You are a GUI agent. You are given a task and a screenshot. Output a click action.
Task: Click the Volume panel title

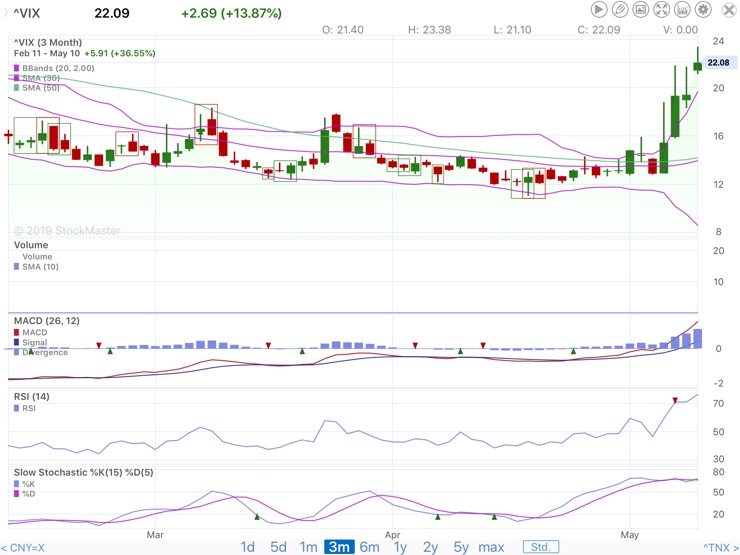[31, 245]
